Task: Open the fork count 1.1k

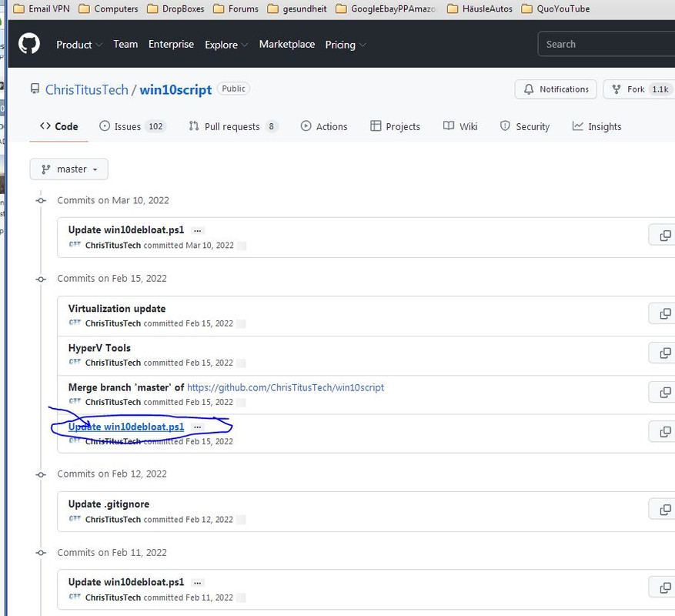Action: click(660, 89)
